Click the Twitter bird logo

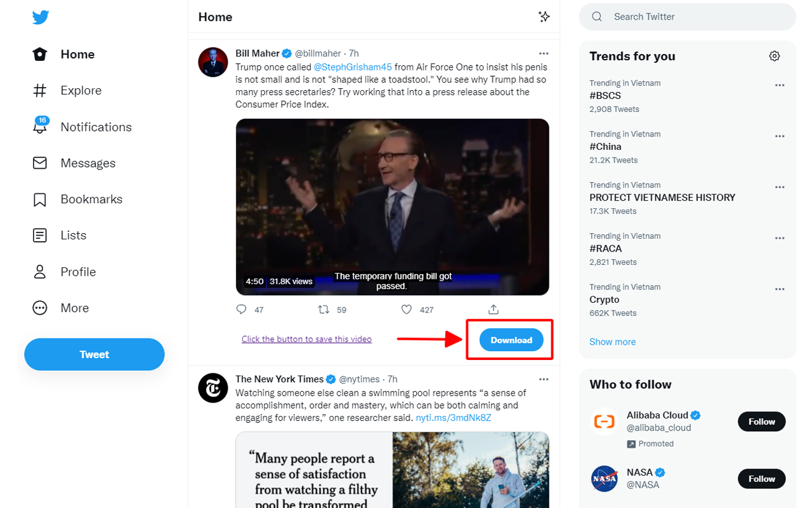pyautogui.click(x=41, y=17)
